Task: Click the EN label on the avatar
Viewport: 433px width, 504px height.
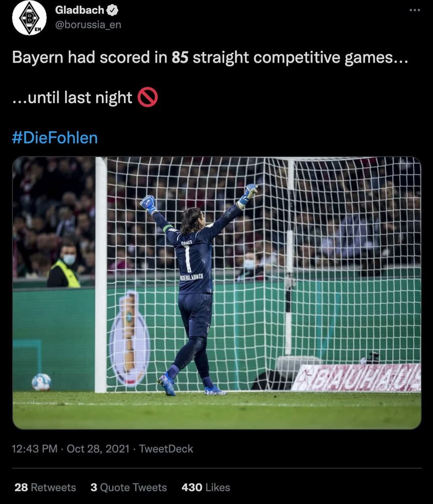Action: point(38,30)
